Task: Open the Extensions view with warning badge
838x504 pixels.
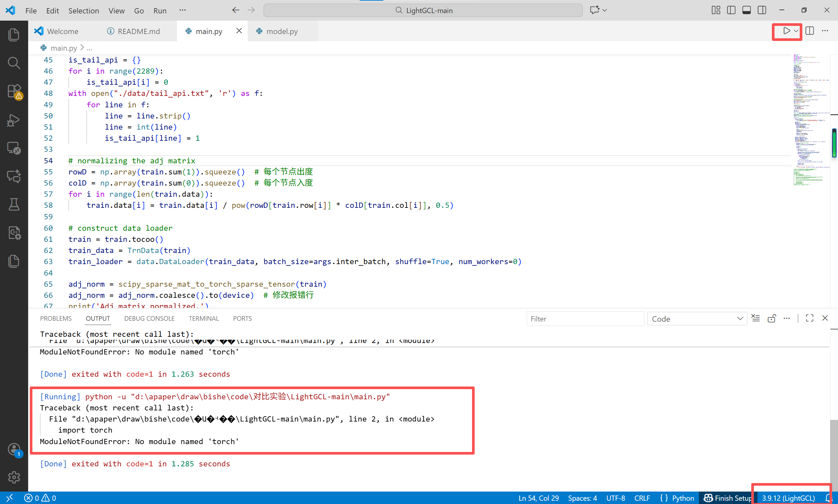Action: [14, 91]
